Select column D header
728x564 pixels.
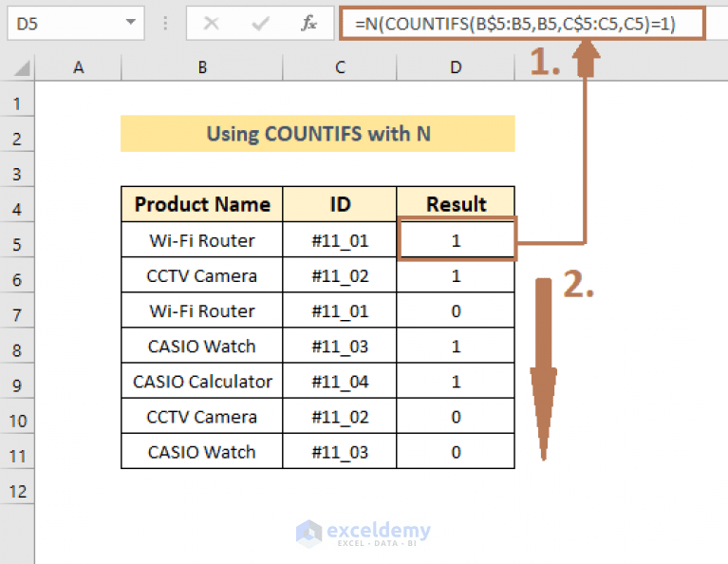(x=456, y=67)
